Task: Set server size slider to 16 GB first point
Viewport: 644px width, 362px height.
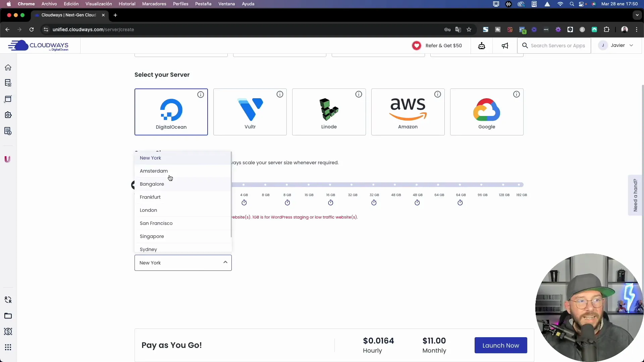Action: [x=309, y=185]
